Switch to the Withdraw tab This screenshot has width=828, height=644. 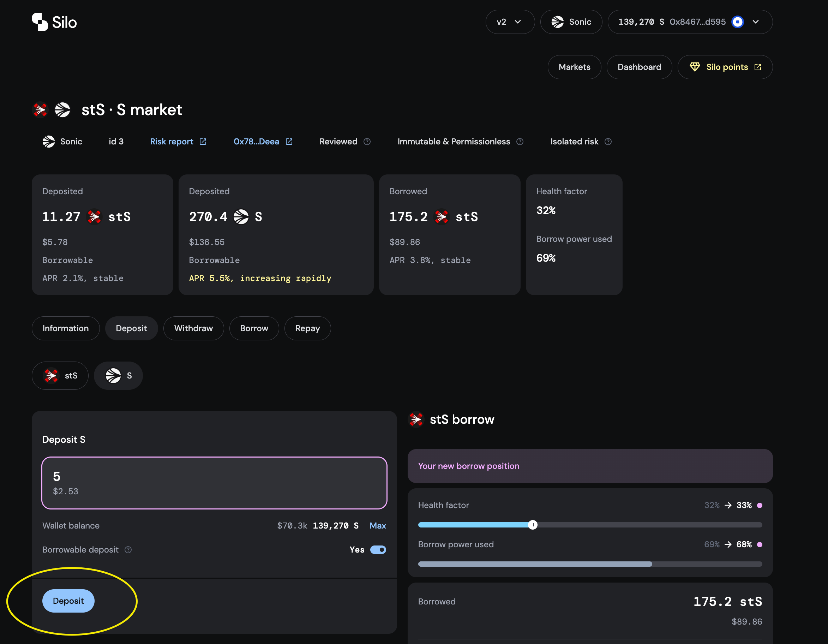point(193,328)
